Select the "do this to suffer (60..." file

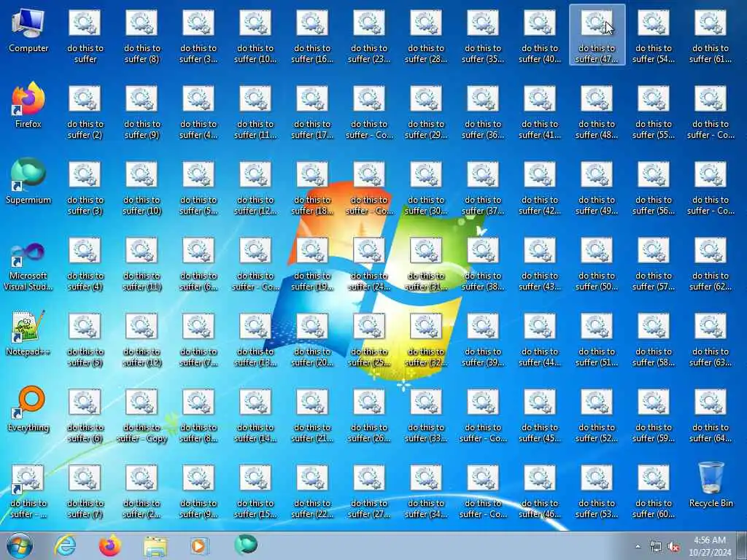click(x=654, y=491)
